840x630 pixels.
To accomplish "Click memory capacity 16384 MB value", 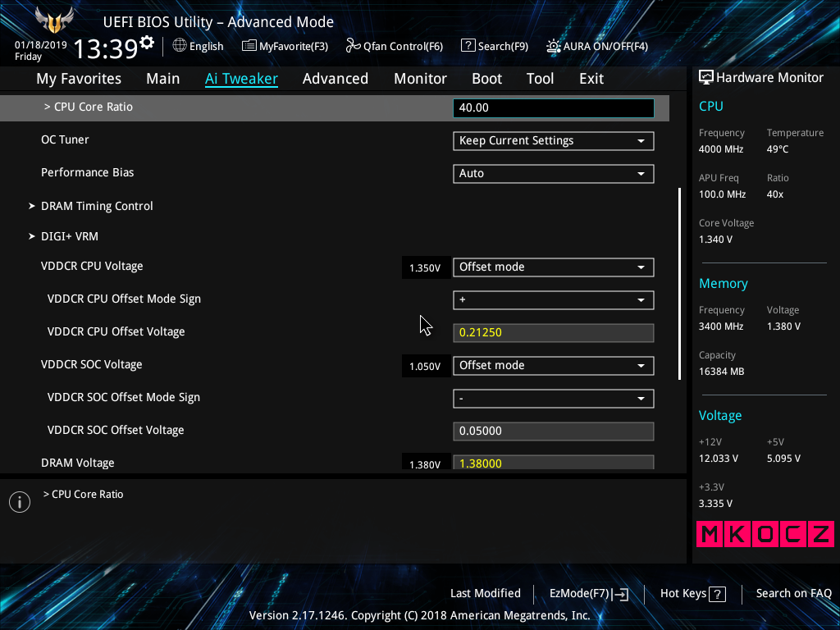I will point(721,372).
